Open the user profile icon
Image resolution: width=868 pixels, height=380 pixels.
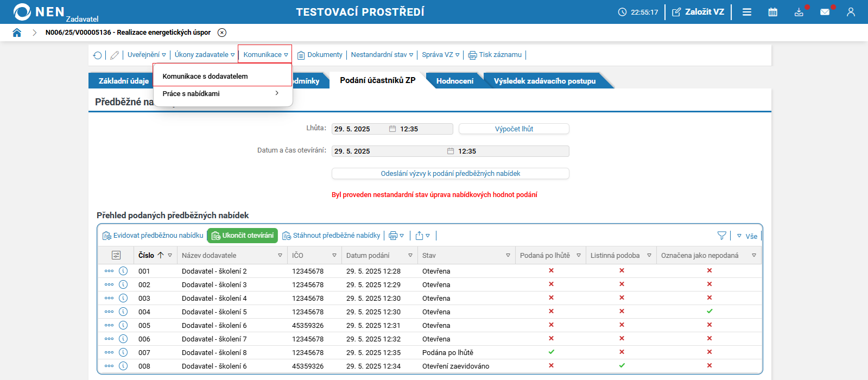pos(851,12)
